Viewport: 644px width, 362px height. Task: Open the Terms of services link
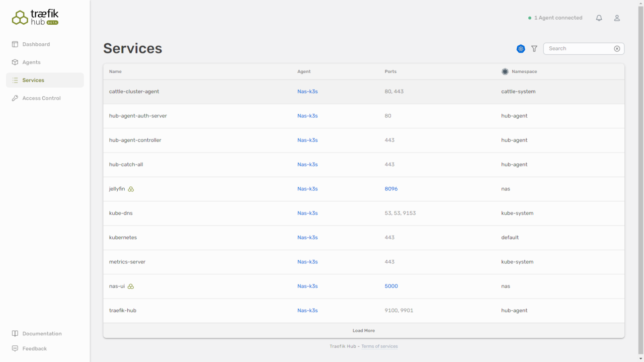(379, 346)
